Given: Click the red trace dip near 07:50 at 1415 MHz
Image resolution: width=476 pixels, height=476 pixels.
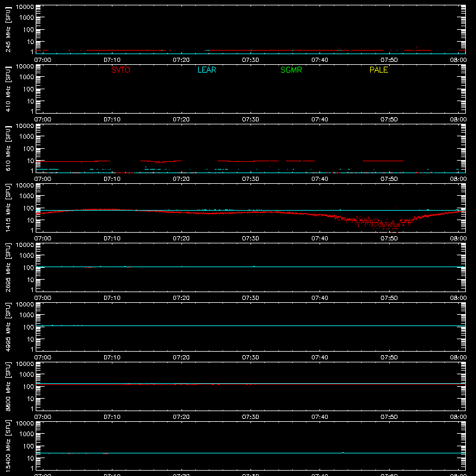Looking at the screenshot, I should pos(389,225).
